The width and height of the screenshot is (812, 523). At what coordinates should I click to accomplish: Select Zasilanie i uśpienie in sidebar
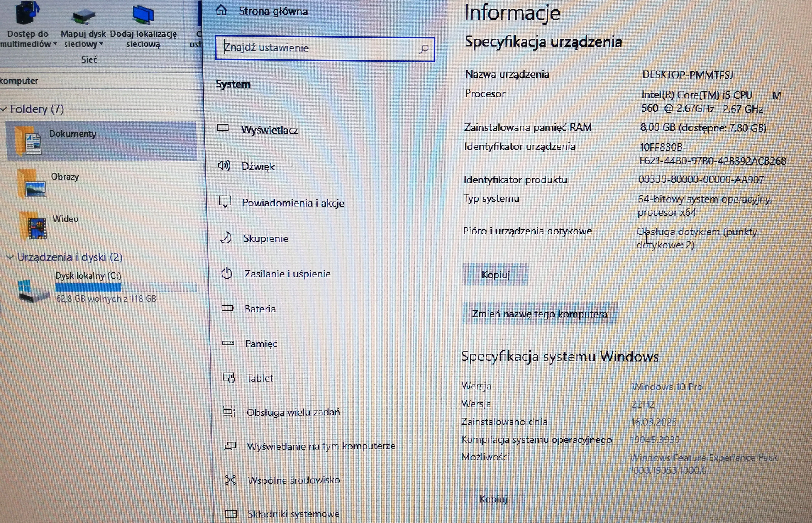pyautogui.click(x=287, y=274)
